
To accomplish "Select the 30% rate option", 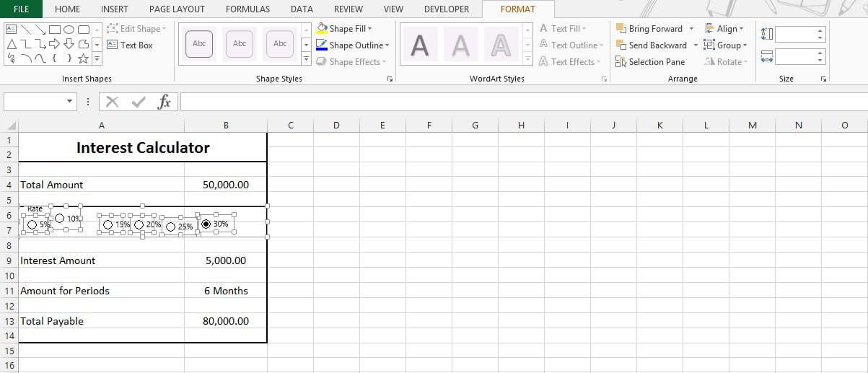I will tap(206, 224).
